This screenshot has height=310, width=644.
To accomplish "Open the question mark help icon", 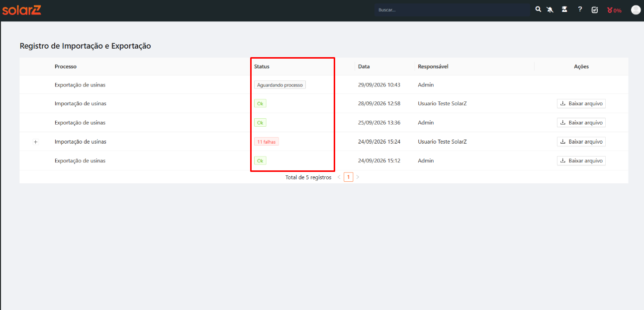I will [580, 9].
